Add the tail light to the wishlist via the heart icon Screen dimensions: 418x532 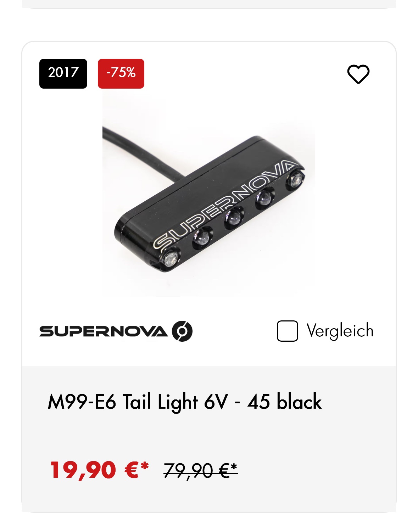pyautogui.click(x=358, y=74)
